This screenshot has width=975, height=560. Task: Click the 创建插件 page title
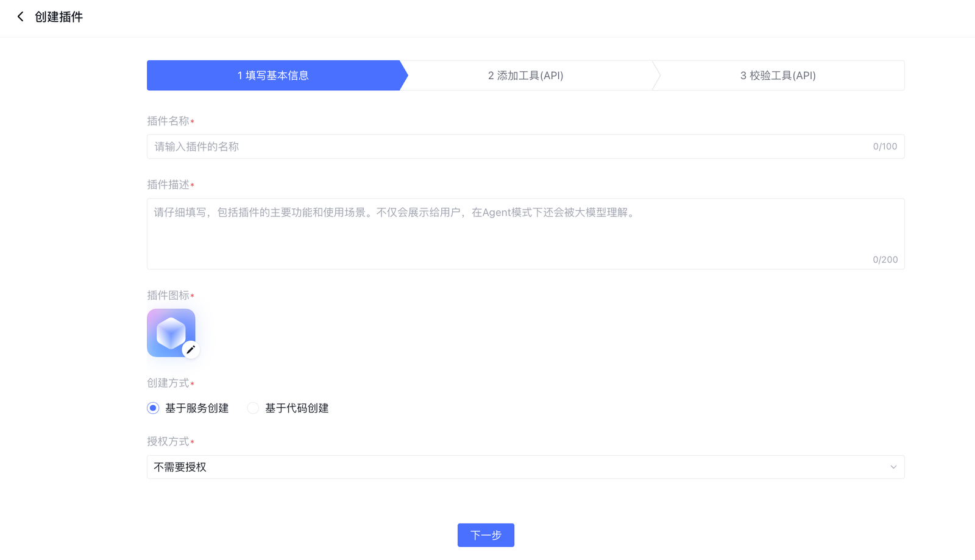(x=58, y=17)
